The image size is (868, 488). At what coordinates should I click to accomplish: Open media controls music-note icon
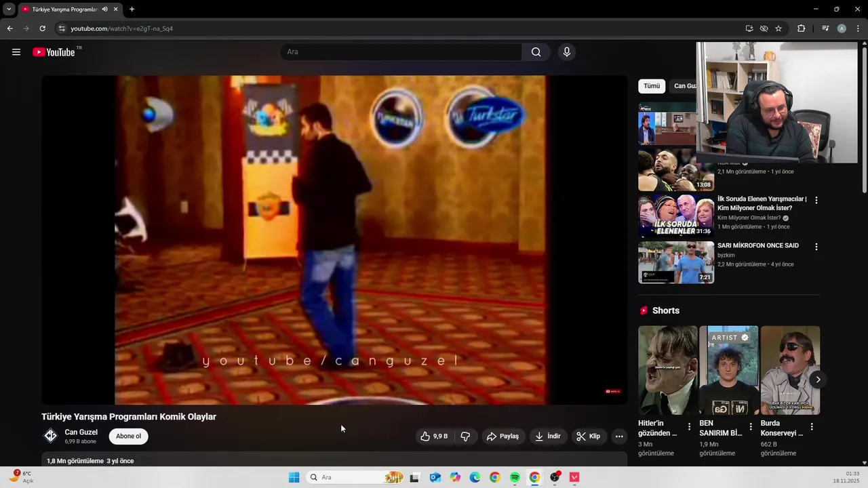pos(825,28)
